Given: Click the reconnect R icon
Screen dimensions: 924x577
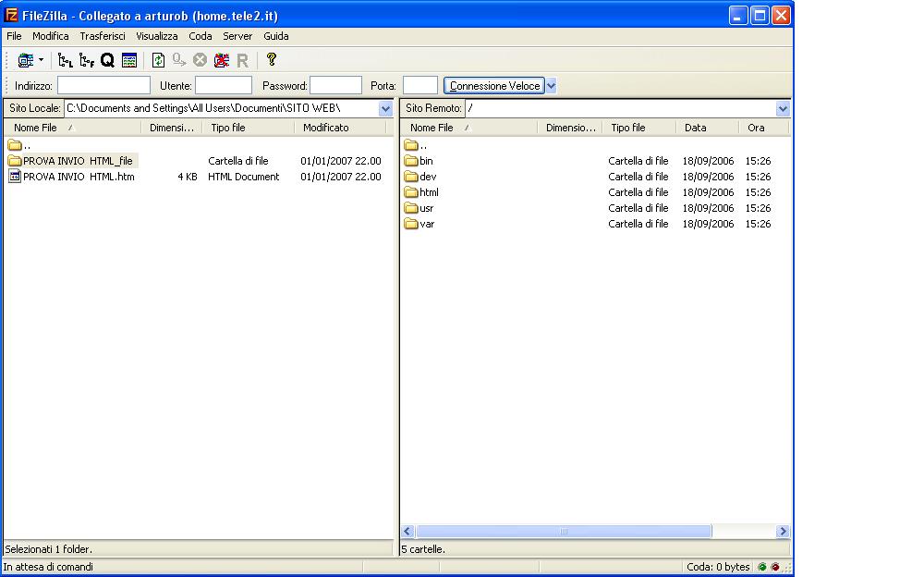Looking at the screenshot, I should (242, 60).
